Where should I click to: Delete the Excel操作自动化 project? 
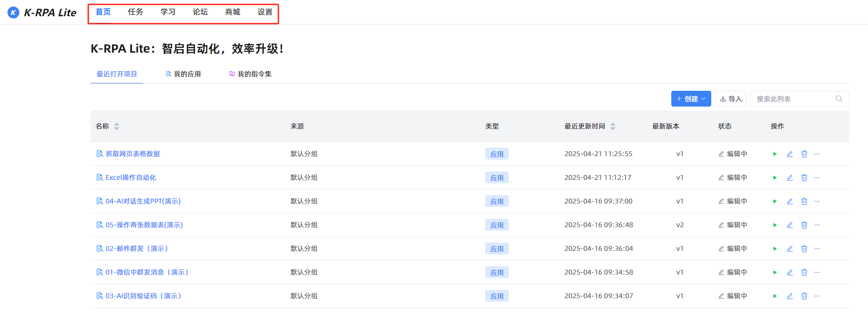point(804,178)
